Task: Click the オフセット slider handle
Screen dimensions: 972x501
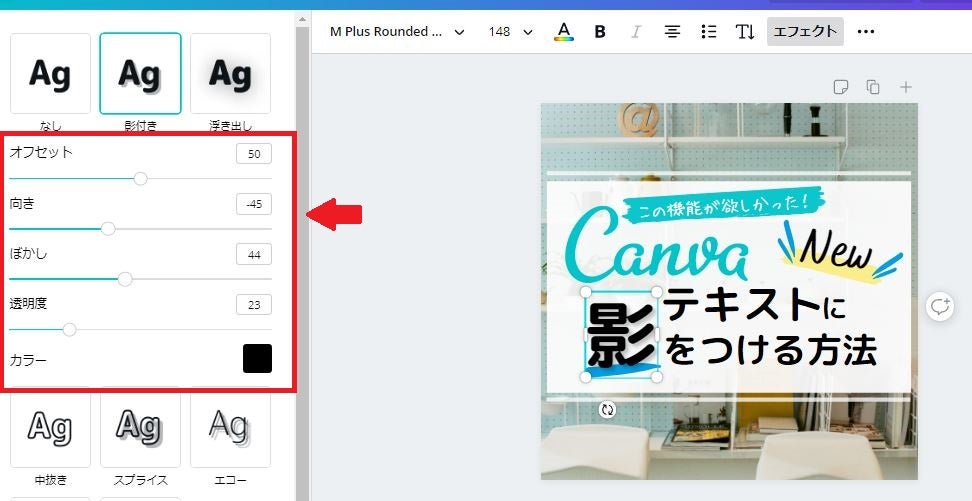Action: click(x=141, y=179)
